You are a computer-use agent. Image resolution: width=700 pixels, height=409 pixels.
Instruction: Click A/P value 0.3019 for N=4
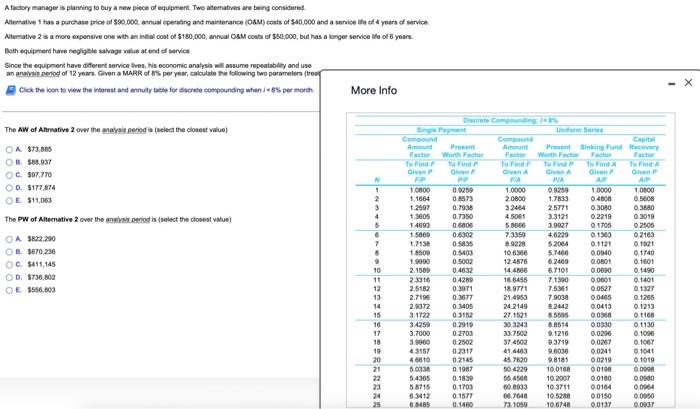coord(644,217)
